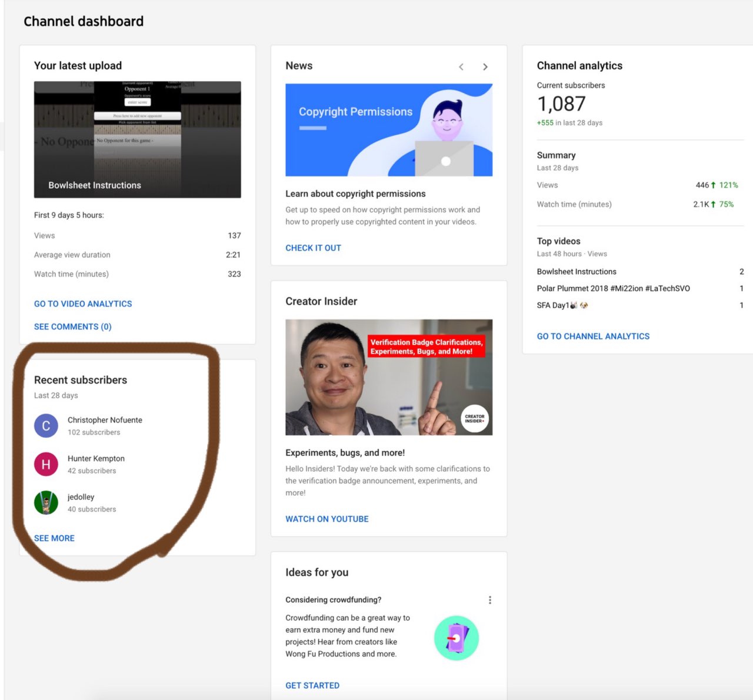
Task: Click the jedolley subscriber name
Action: [81, 497]
